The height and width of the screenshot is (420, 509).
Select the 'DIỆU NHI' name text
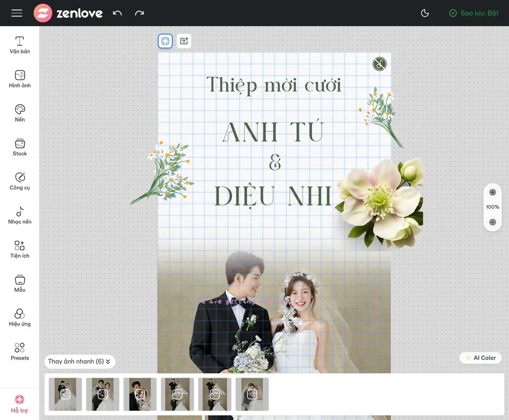[273, 196]
